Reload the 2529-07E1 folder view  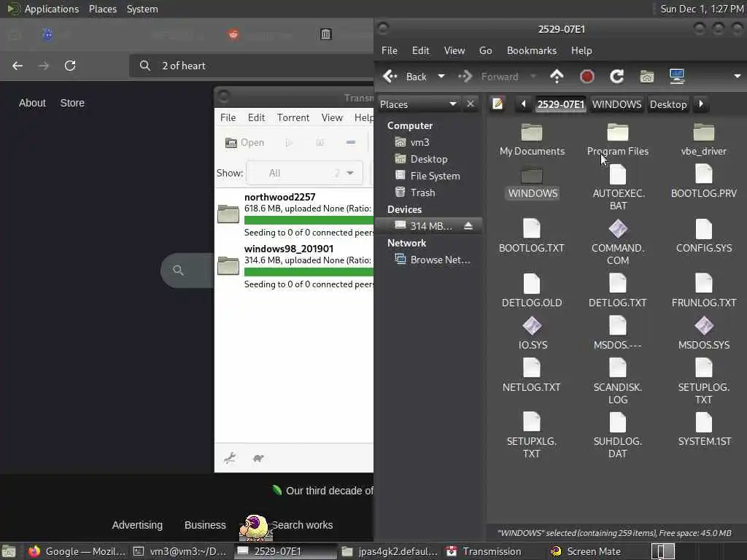coord(616,76)
